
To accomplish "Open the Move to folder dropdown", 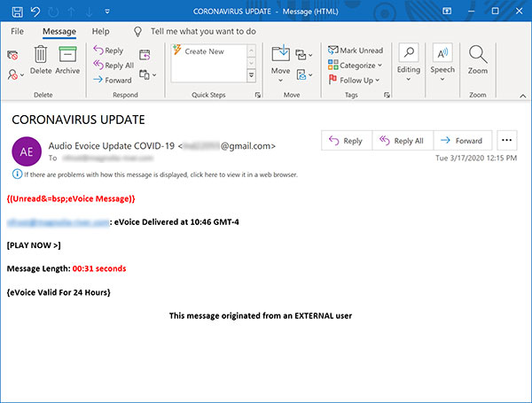I will point(280,64).
